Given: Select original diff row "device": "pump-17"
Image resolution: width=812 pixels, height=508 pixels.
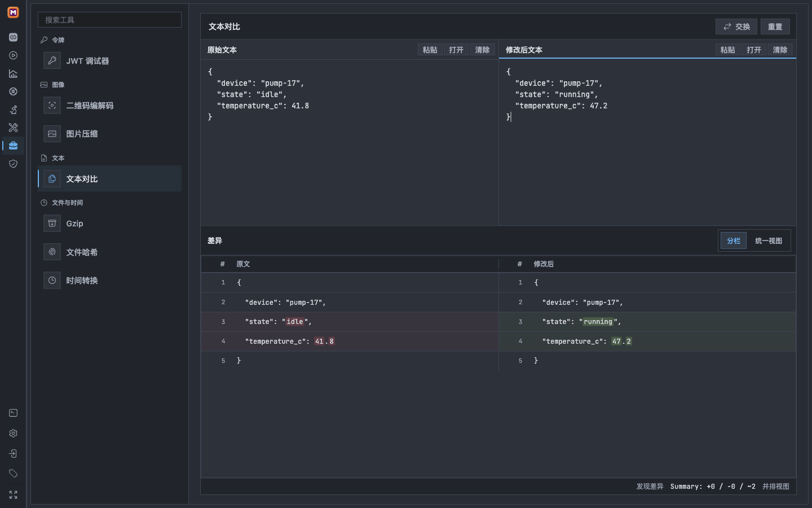Looking at the screenshot, I should click(x=350, y=303).
